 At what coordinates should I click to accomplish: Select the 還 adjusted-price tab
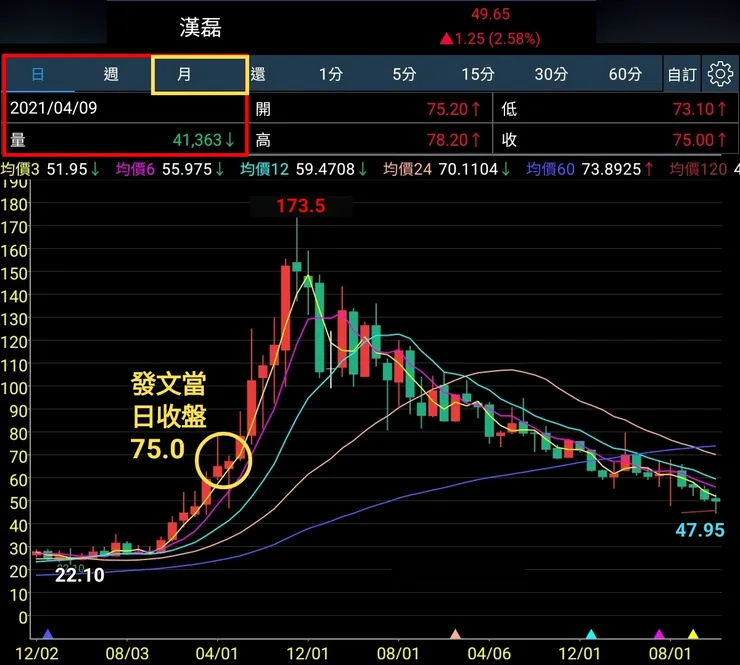258,74
